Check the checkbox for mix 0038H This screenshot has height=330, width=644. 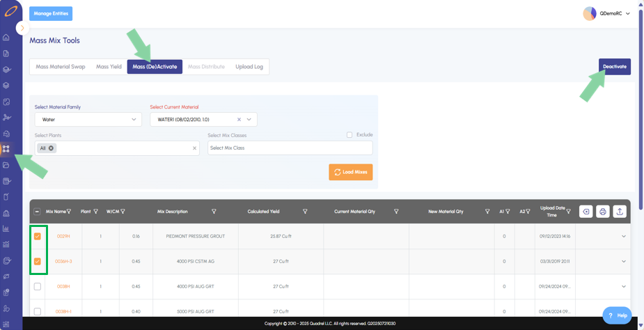38,286
